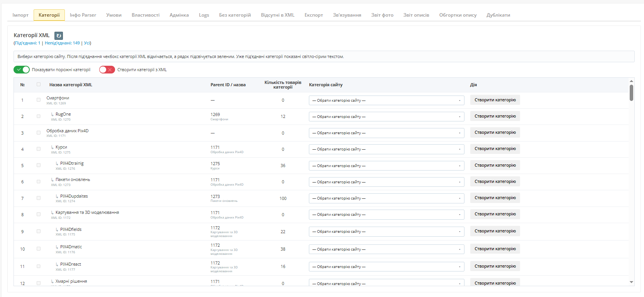The height and width of the screenshot is (297, 644).
Task: Open site category dropdown for Картування та 3D моделювання
Action: (386, 215)
